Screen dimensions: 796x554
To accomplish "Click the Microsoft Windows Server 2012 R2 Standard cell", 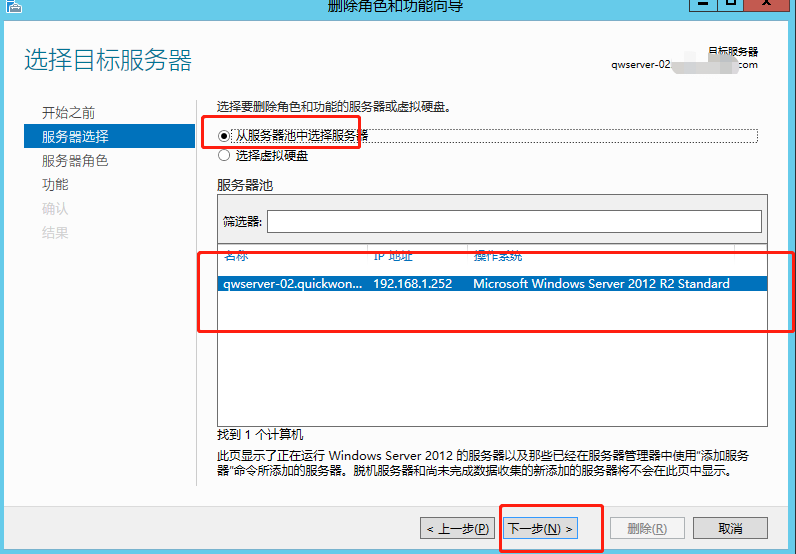I will 601,283.
